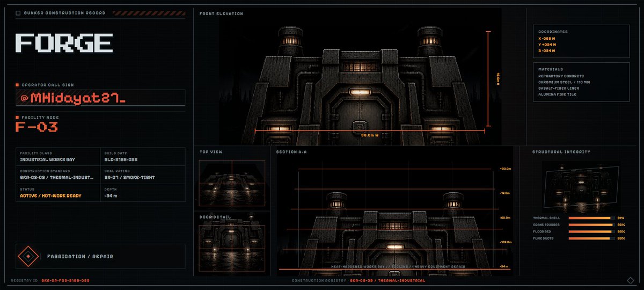Click the -60.0m section depth marker
This screenshot has width=644, height=290.
click(x=504, y=218)
